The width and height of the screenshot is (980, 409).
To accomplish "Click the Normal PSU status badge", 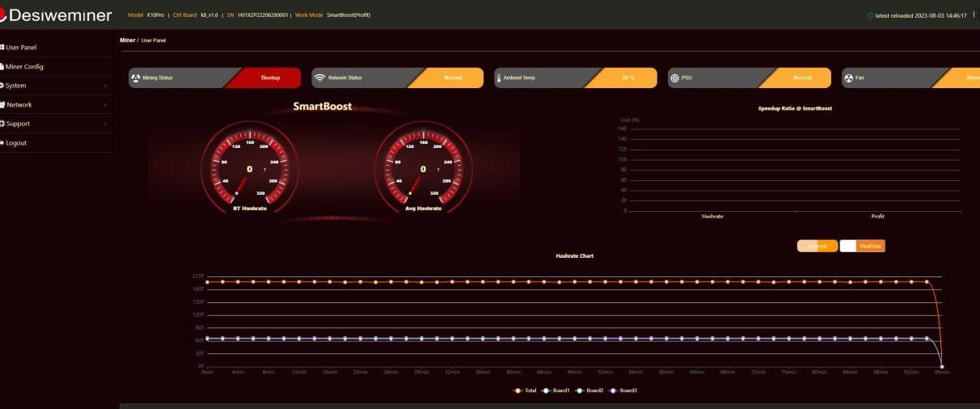I will 801,78.
